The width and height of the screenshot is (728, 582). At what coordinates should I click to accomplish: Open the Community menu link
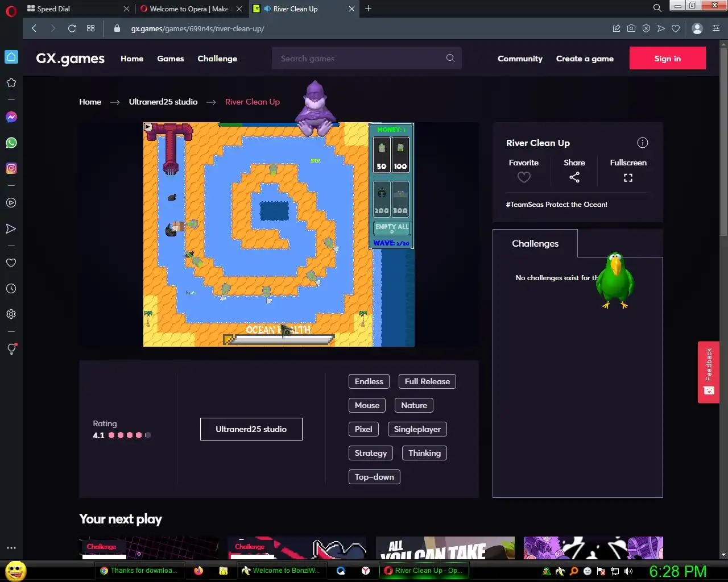click(x=520, y=59)
